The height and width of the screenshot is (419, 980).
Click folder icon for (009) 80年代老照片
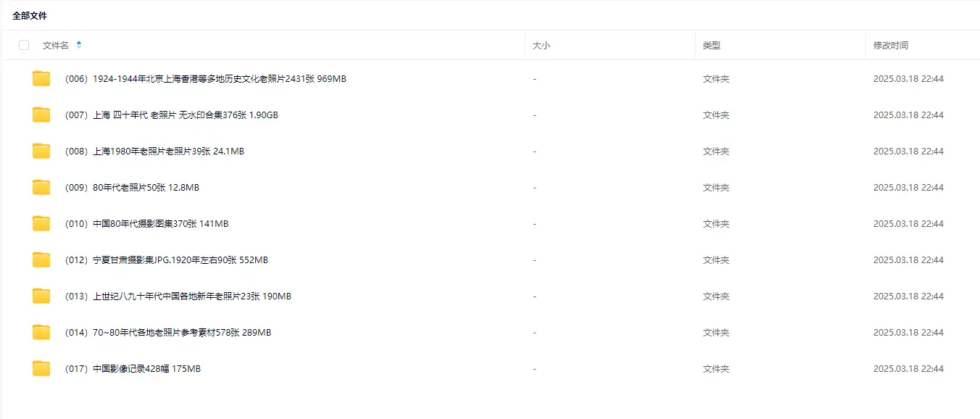click(x=41, y=188)
